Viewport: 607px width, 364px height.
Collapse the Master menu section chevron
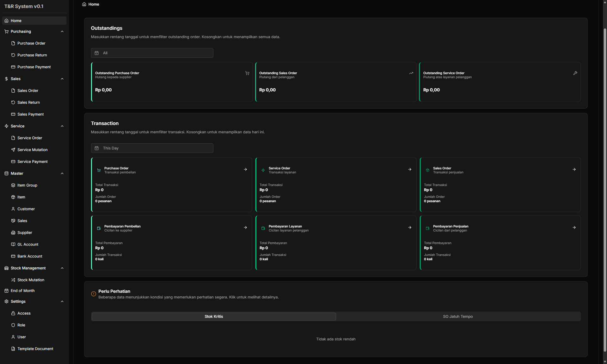62,173
